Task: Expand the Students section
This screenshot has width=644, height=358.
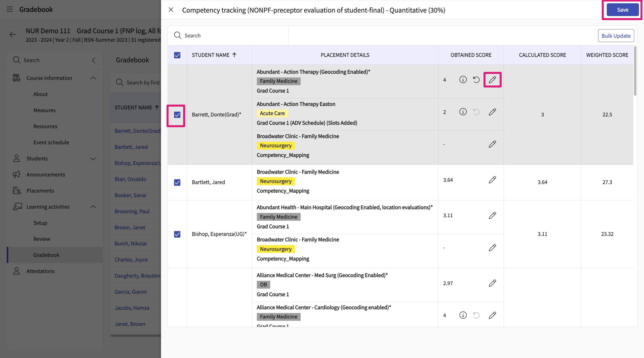Action: click(x=93, y=159)
